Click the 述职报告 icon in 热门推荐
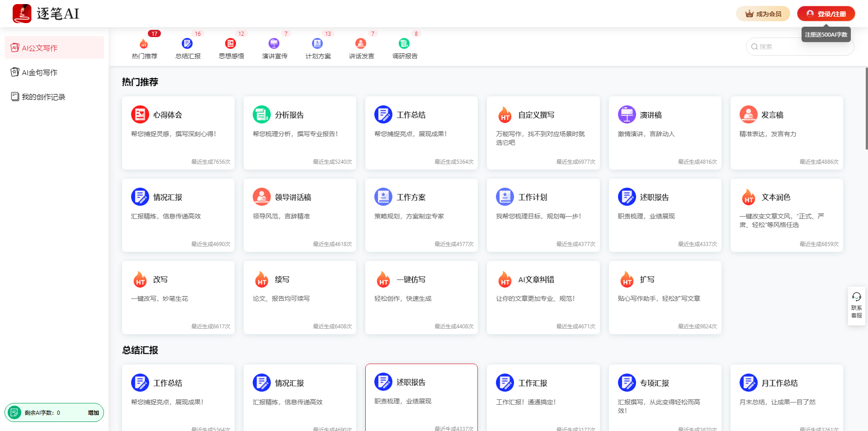Screen dimensions: 868x431 pyautogui.click(x=627, y=197)
